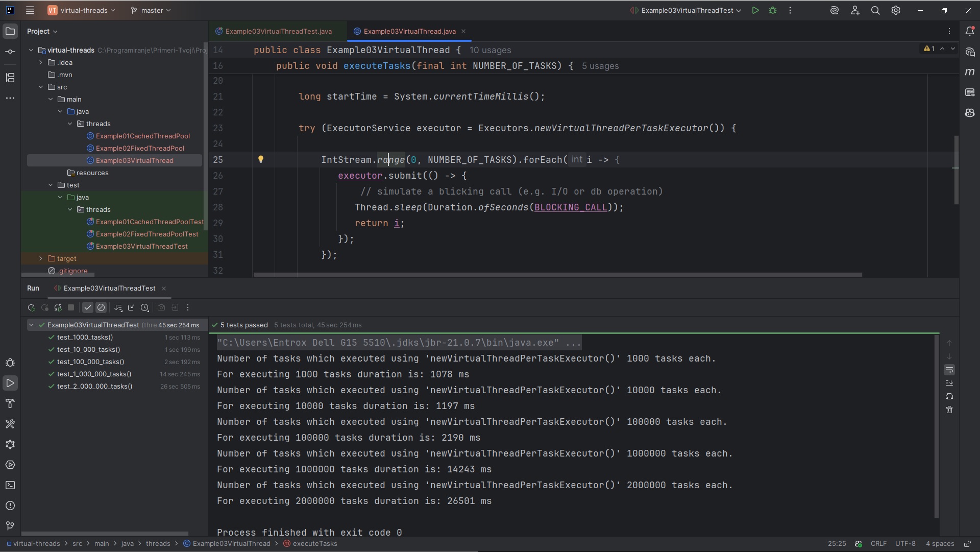Open the Terminal tool window

tap(10, 485)
